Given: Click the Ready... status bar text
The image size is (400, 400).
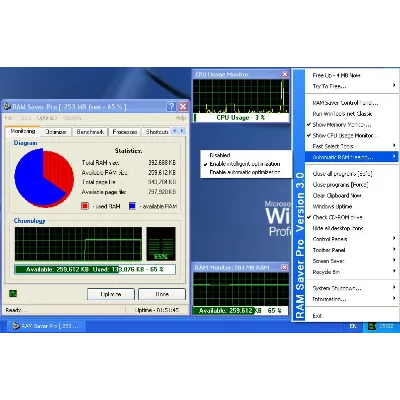Looking at the screenshot, I should (x=16, y=310).
